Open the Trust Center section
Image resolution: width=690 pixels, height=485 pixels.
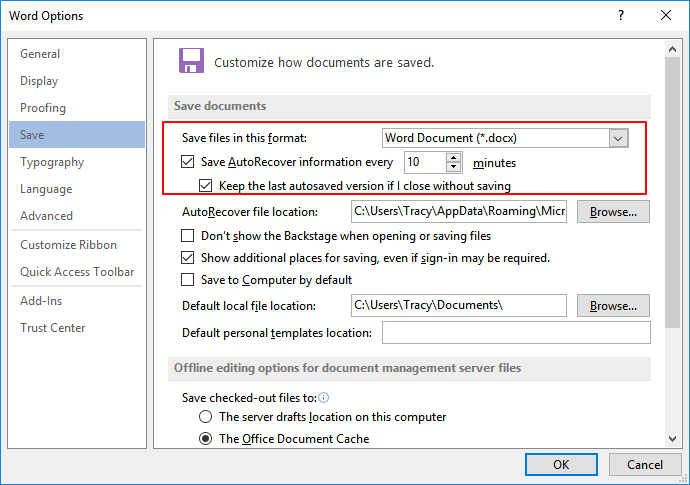[x=53, y=328]
